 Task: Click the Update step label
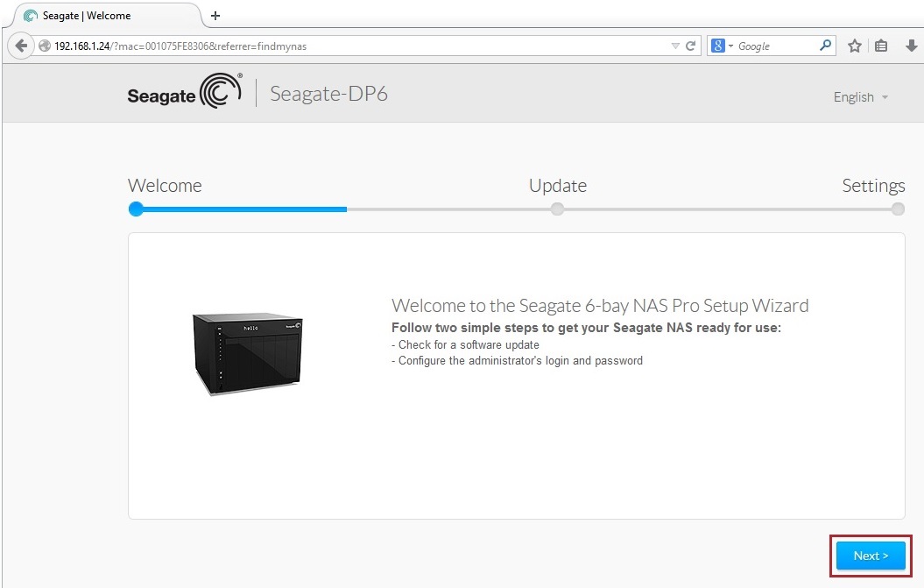pos(557,186)
